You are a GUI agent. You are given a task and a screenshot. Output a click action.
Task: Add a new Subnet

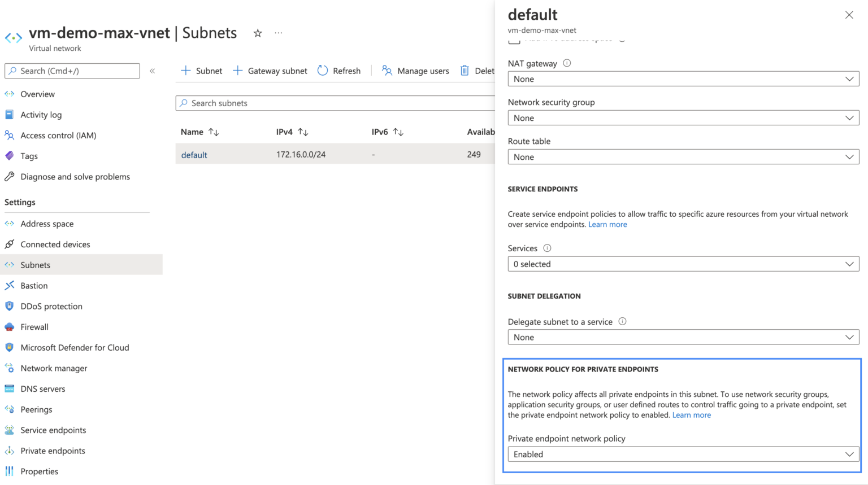click(201, 71)
